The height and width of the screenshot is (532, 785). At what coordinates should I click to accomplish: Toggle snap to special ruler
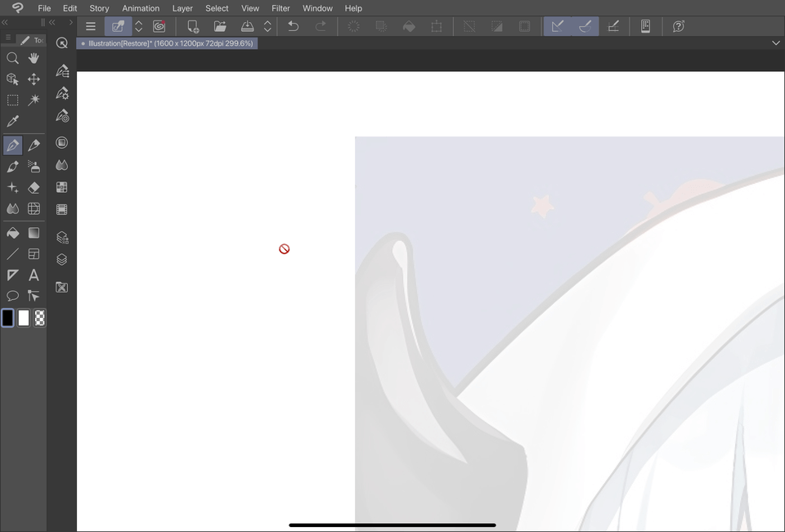click(585, 26)
